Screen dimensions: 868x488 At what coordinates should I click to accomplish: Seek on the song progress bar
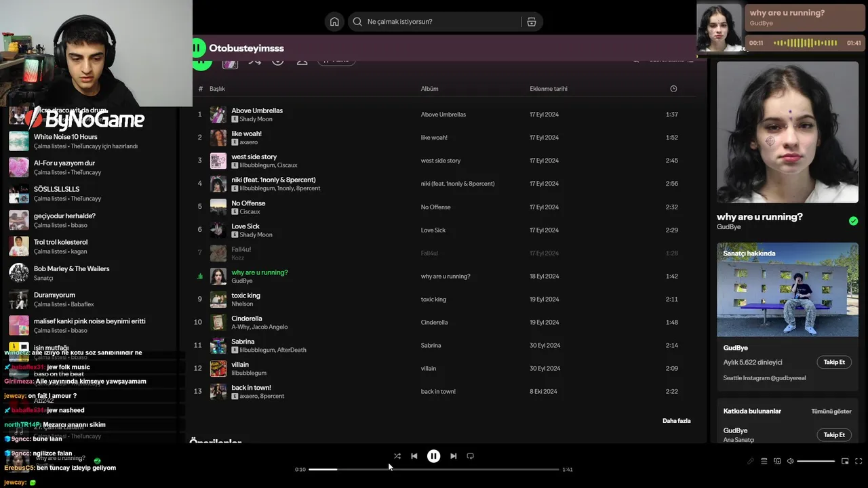click(434, 469)
